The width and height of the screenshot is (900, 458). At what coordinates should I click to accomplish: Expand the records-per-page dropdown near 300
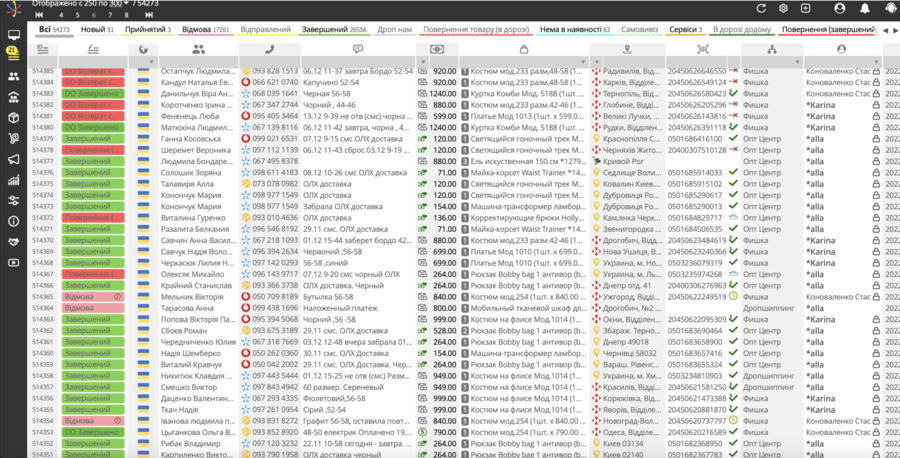[x=125, y=4]
